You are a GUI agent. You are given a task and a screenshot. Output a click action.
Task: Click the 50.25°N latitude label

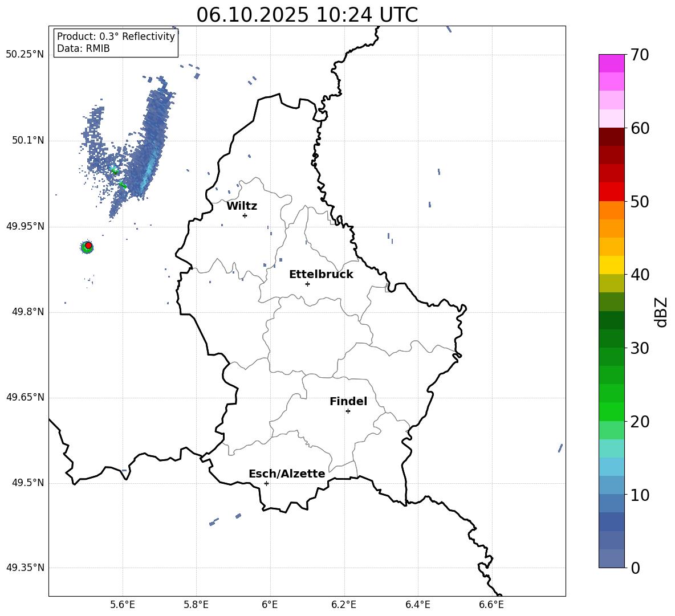tap(25, 55)
